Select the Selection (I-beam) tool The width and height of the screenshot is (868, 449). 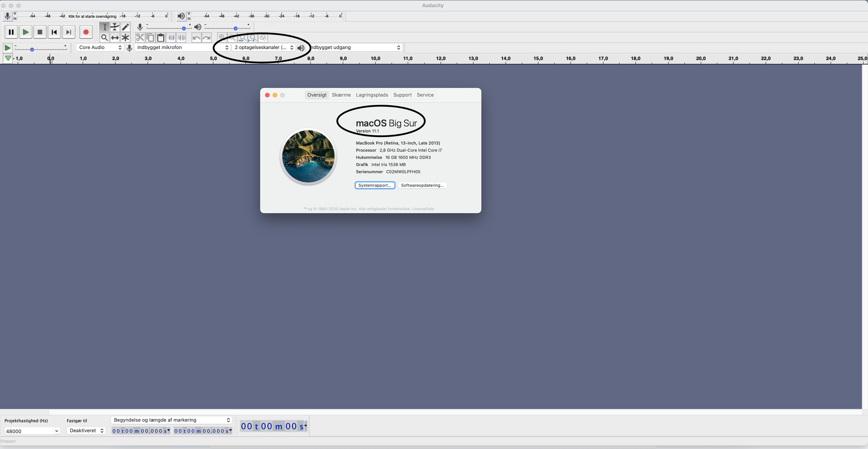point(104,27)
